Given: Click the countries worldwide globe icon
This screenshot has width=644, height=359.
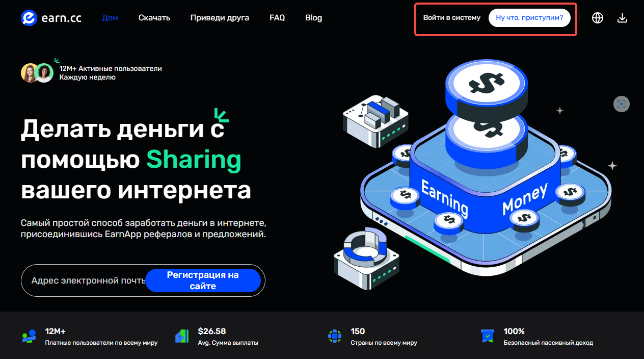Looking at the screenshot, I should (335, 336).
